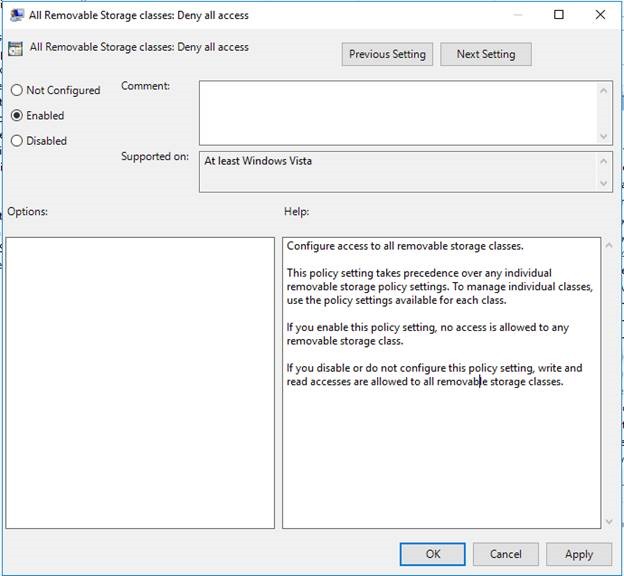
Task: Close the policy dialog window
Action: 600,15
